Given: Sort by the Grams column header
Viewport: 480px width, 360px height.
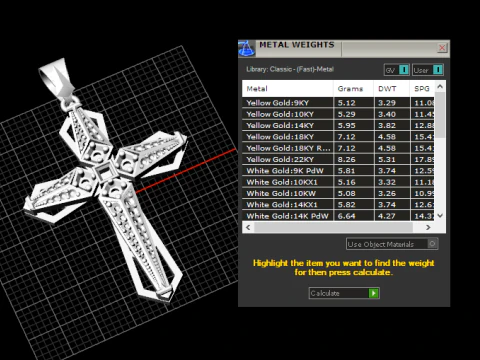Looking at the screenshot, I should tap(353, 89).
